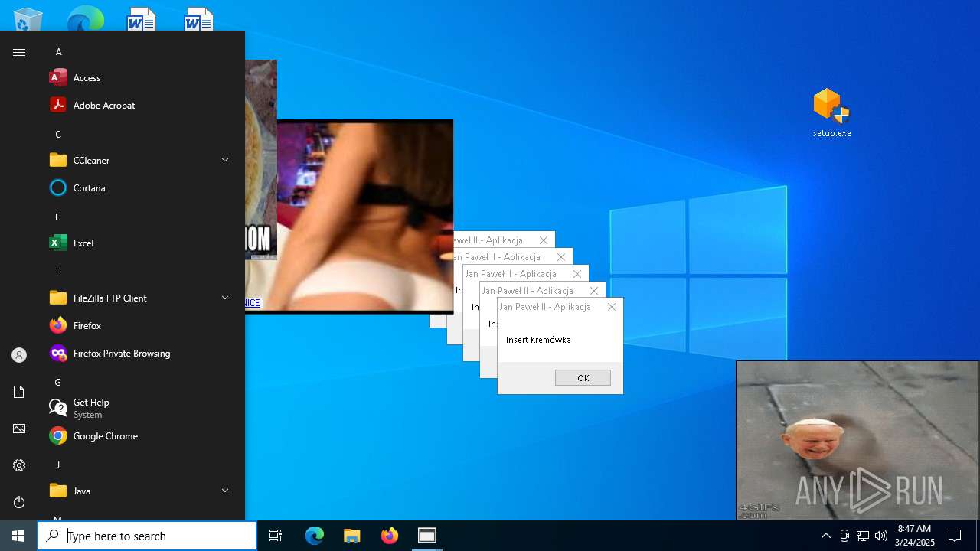The width and height of the screenshot is (980, 551).
Task: Launch Google Chrome from the app list
Action: (x=139, y=436)
